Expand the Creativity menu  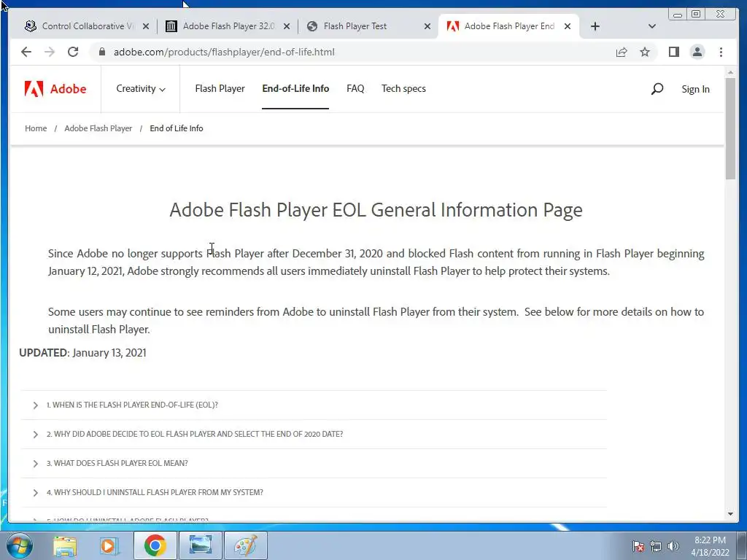click(141, 88)
